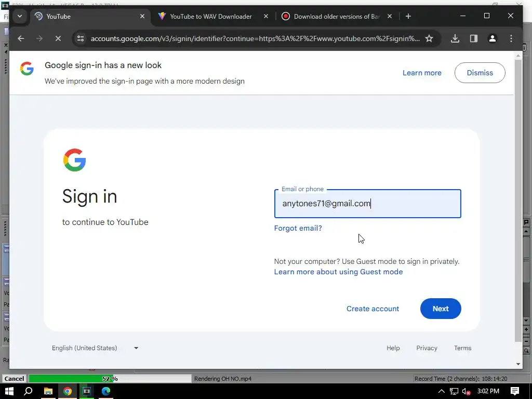Open Chrome three-dot menu
This screenshot has width=532, height=399.
tap(511, 38)
